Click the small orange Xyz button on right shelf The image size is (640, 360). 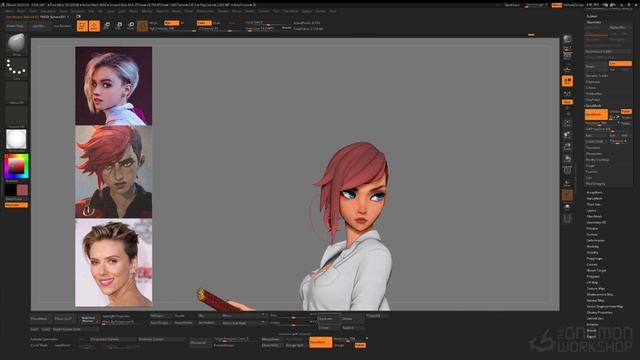coord(567,102)
